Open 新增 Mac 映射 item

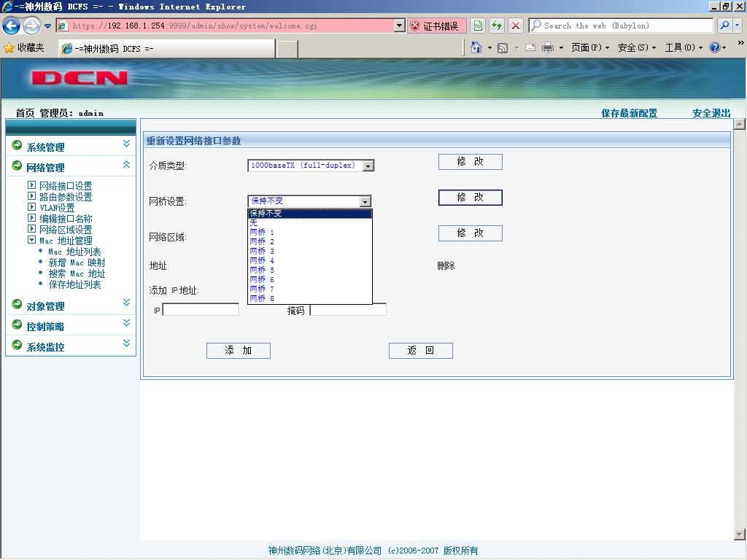[77, 262]
